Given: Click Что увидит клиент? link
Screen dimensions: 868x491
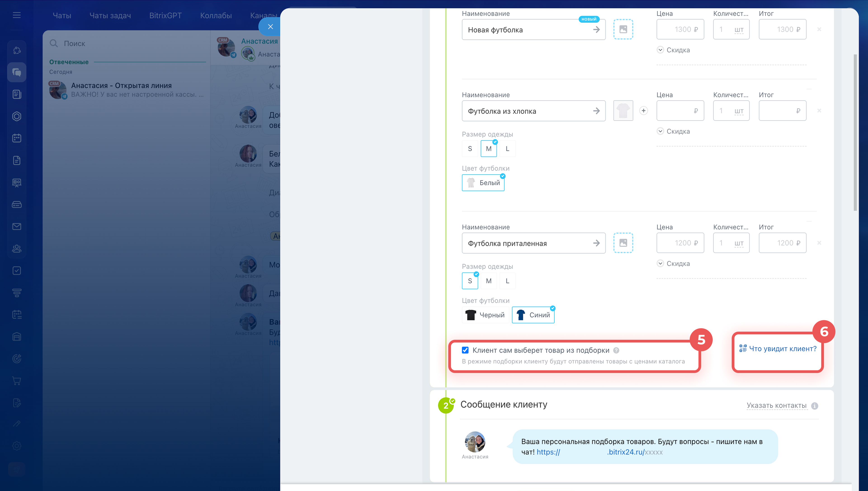Looking at the screenshot, I should tap(782, 349).
